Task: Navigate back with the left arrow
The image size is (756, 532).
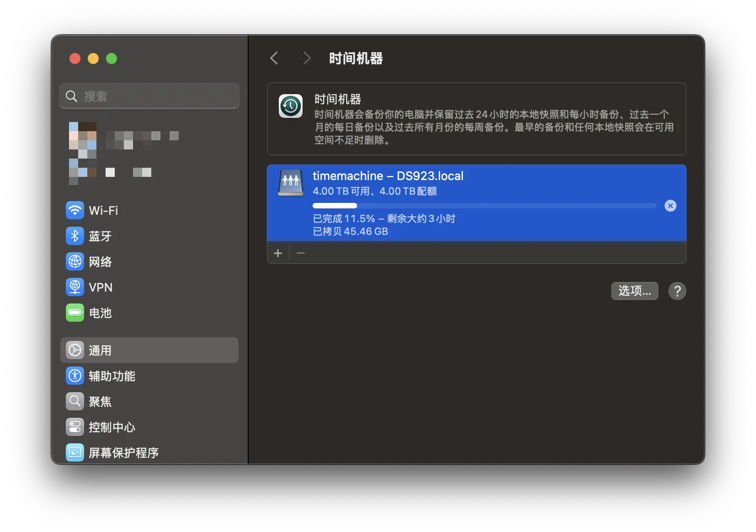Action: pos(274,58)
